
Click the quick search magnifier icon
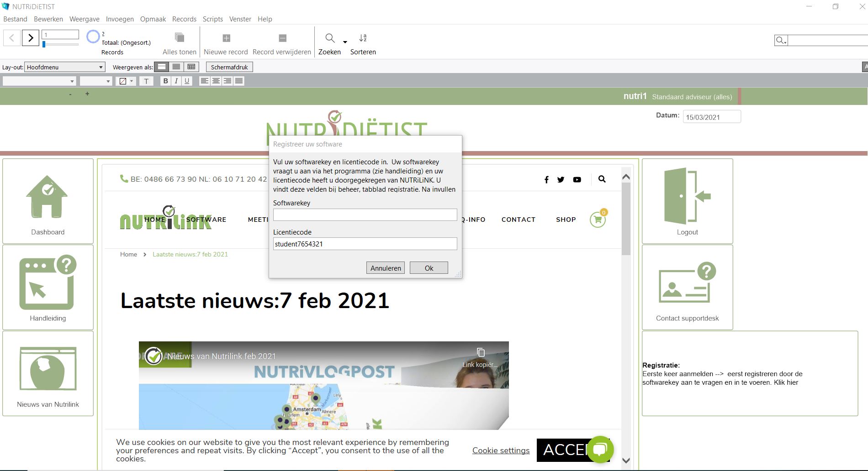(781, 41)
